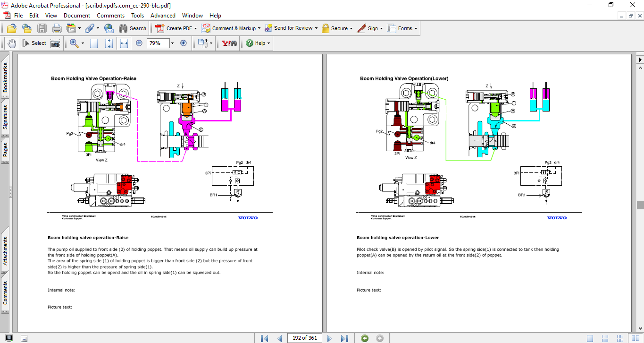
Task: Click the Create PDF button
Action: 174,28
